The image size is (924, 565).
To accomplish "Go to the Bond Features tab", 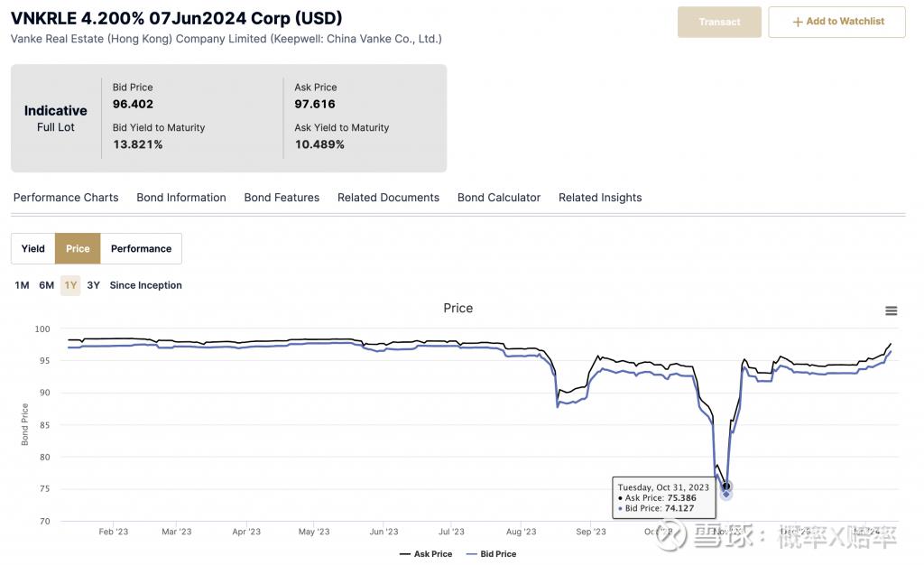I will click(282, 198).
